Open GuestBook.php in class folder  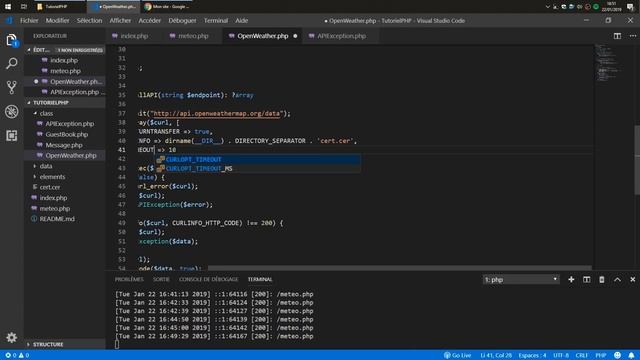67,134
